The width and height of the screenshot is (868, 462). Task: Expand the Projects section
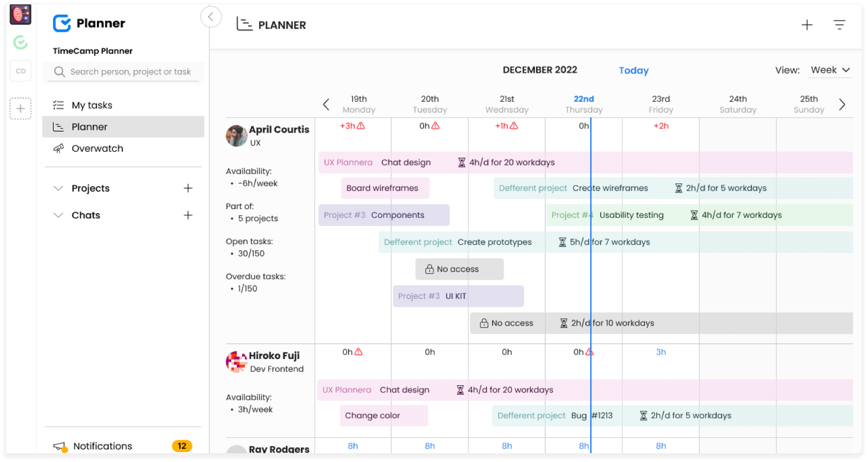(x=58, y=188)
